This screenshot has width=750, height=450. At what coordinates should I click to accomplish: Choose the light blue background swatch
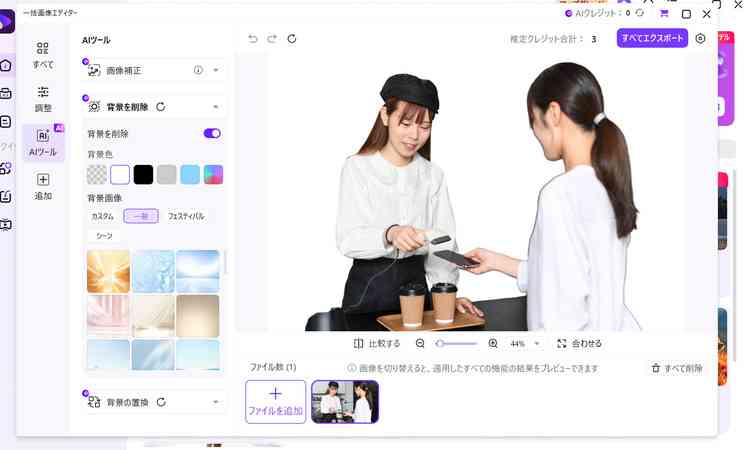190,175
